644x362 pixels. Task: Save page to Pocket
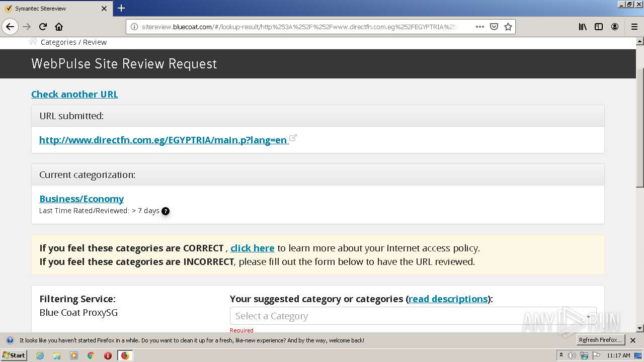click(494, 27)
